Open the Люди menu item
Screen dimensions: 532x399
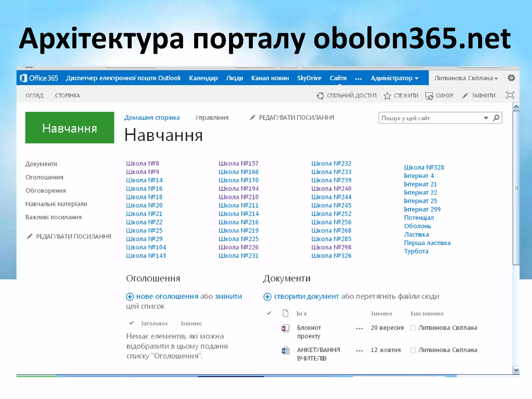tap(235, 78)
